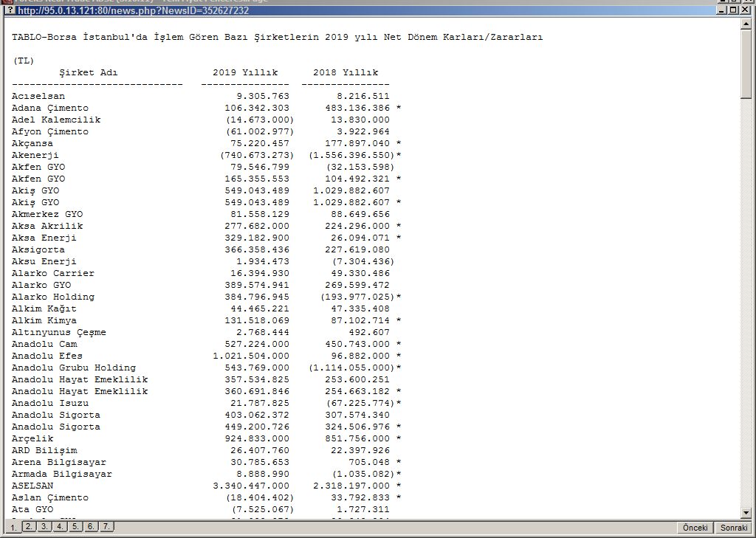This screenshot has height=538, width=756.
Task: Click the 'Aksigorta' company name
Action: (38, 249)
